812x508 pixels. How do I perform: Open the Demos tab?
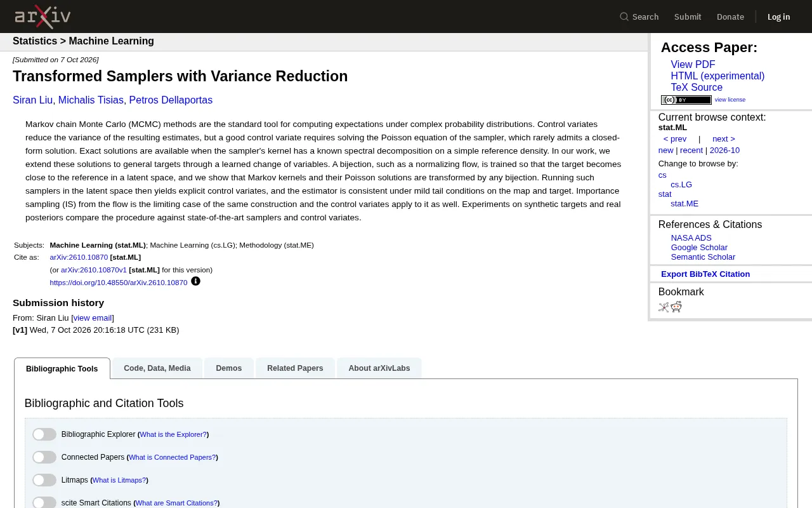click(x=229, y=368)
